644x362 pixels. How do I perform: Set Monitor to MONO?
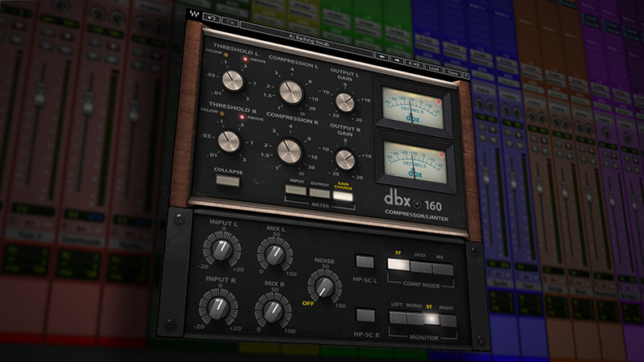[x=415, y=319]
